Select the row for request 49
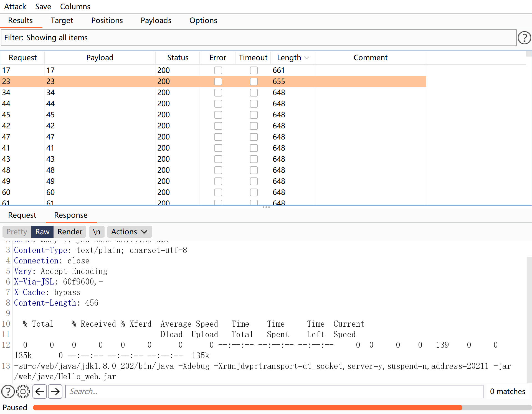The image size is (532, 414). pos(213,181)
